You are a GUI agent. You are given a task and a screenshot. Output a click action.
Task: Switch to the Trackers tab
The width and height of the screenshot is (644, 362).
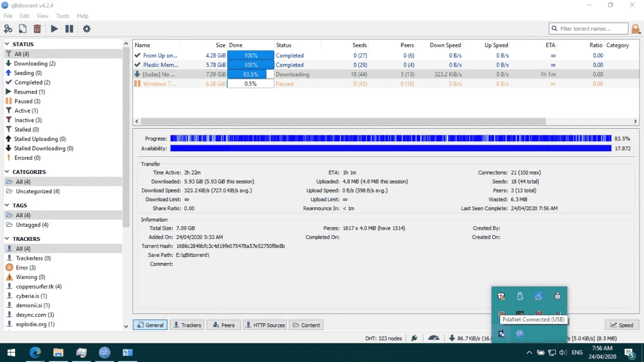[x=187, y=325]
